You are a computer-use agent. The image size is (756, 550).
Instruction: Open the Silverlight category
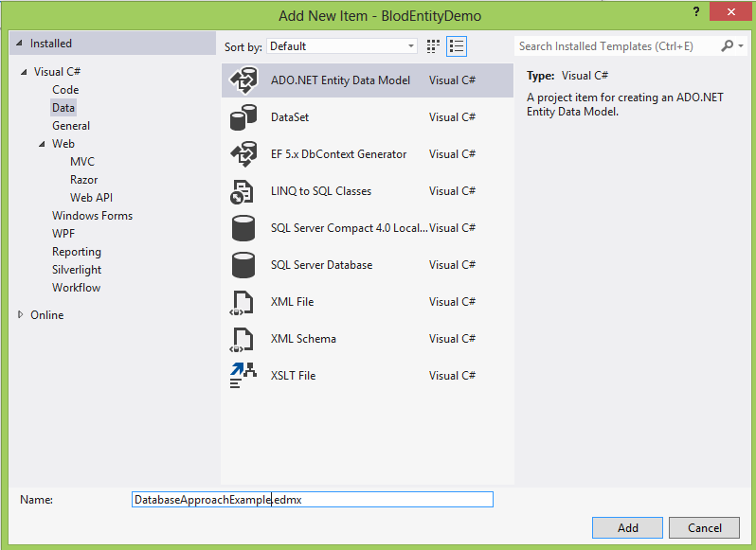77,270
